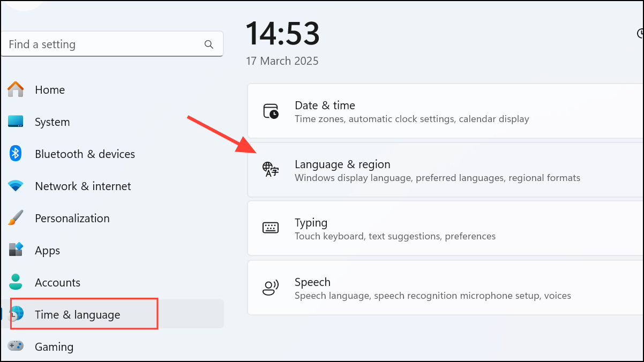Open Bluetooth & devices settings

[113, 154]
